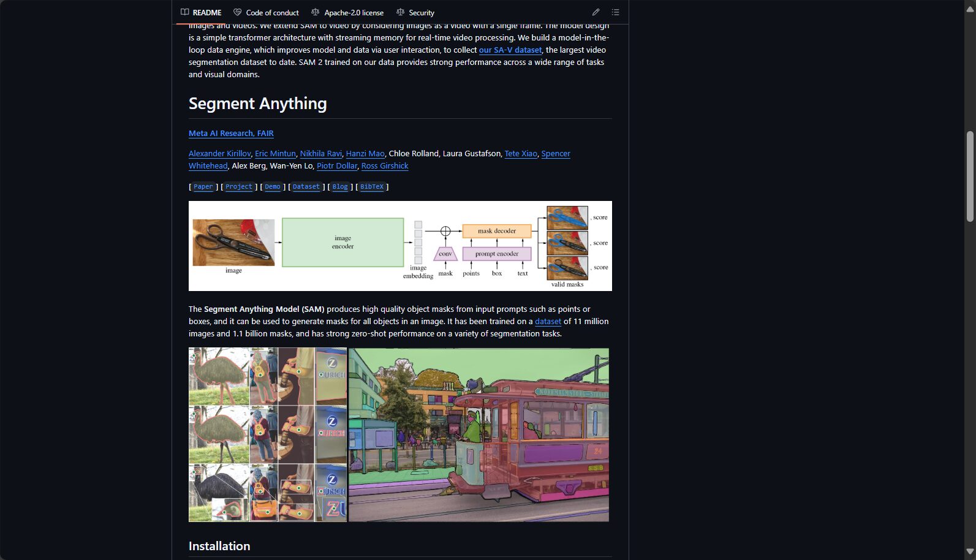Viewport: 976px width, 560px height.
Task: Open the emu and objects segmentation collage image
Action: [268, 435]
